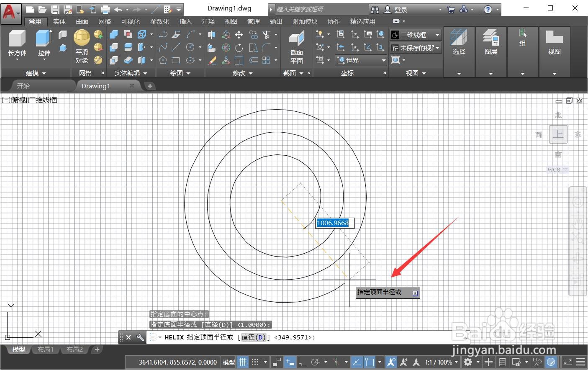Open the Autodesk App Store cart icon
The height and width of the screenshot is (370, 588).
pos(451,9)
